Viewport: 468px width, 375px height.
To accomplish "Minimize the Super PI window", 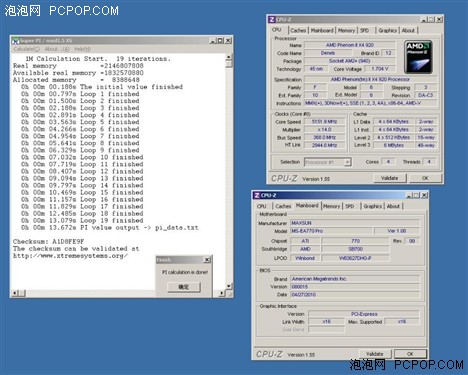I will 213,40.
